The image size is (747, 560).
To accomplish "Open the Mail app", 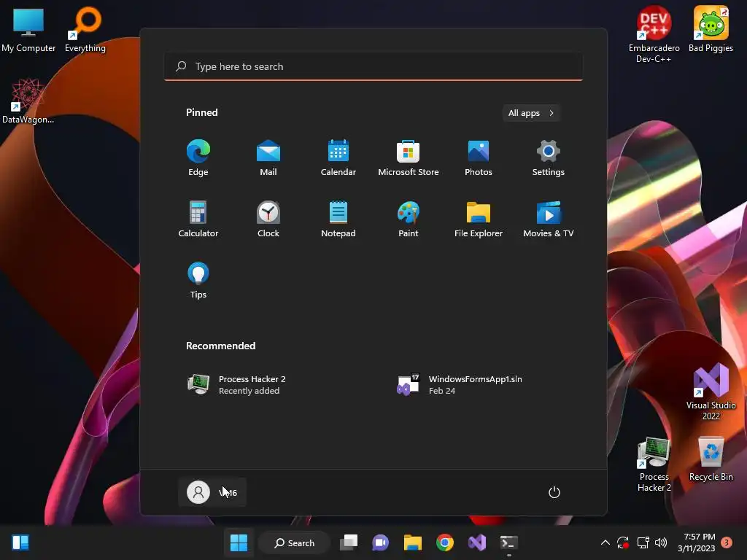I will 268,158.
